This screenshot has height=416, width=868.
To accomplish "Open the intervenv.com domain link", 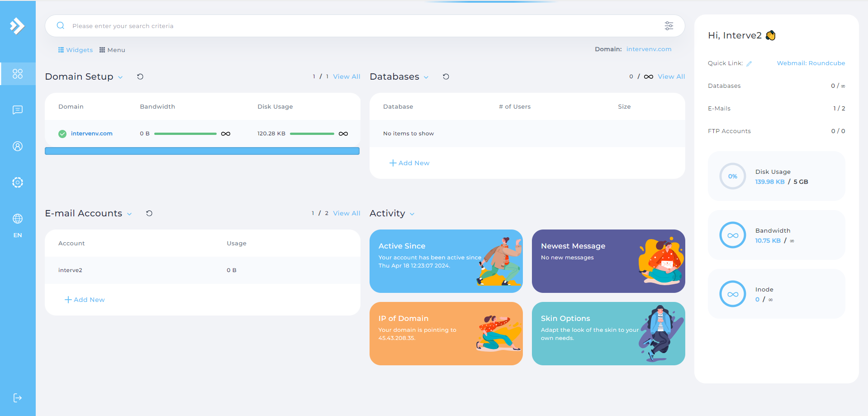I will tap(91, 134).
